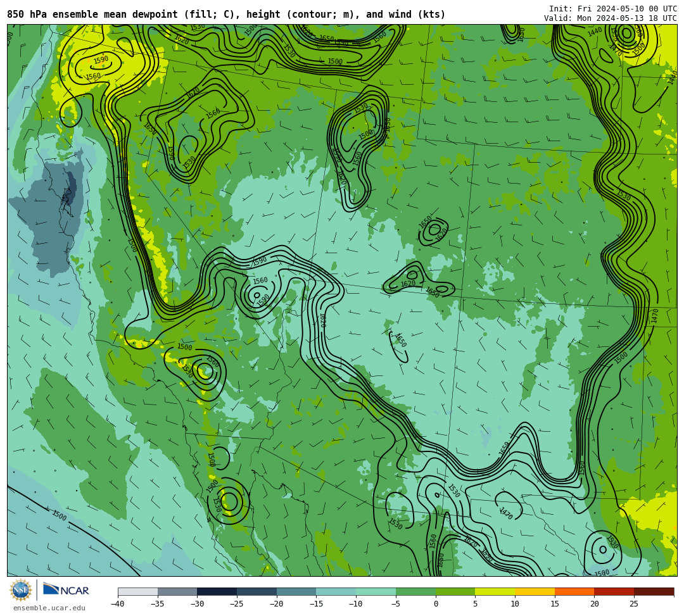Click the '-25' colorbar tick label
This screenshot has height=616, width=684.
(x=236, y=604)
